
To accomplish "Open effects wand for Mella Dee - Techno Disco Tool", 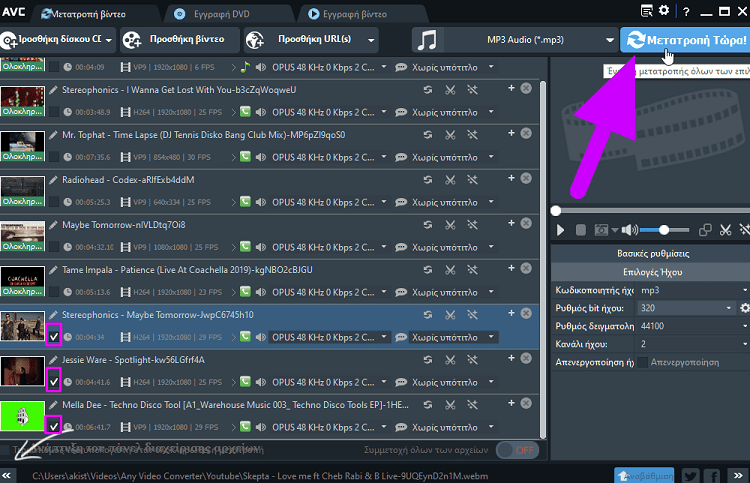I will [473, 405].
